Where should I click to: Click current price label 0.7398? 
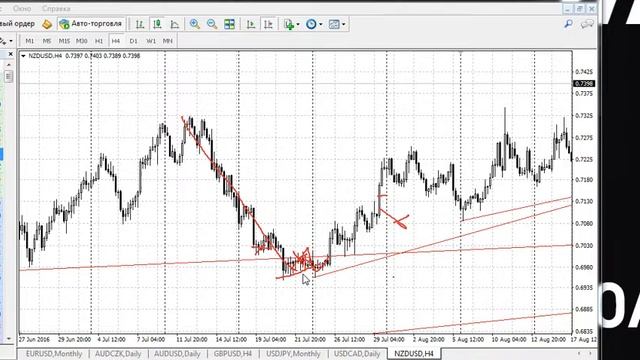(x=584, y=84)
